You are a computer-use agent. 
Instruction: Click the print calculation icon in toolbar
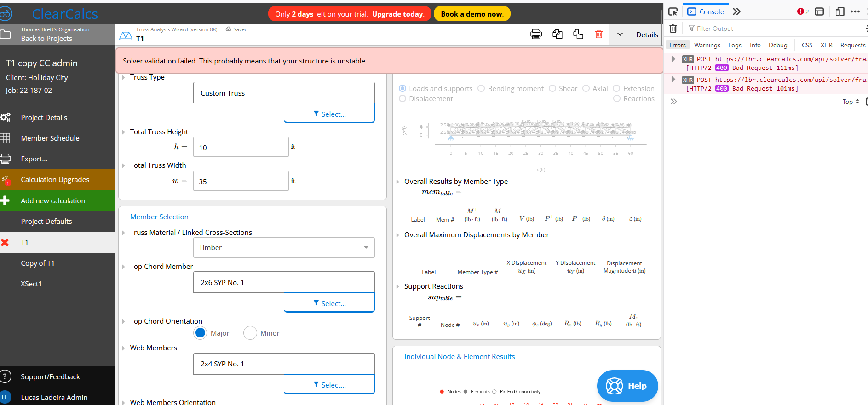click(536, 34)
